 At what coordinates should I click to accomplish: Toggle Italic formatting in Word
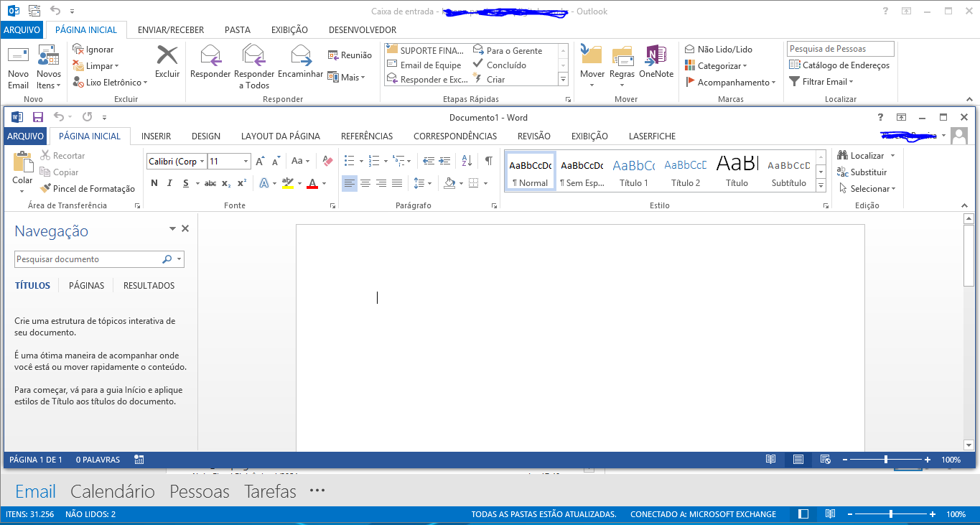pyautogui.click(x=170, y=183)
